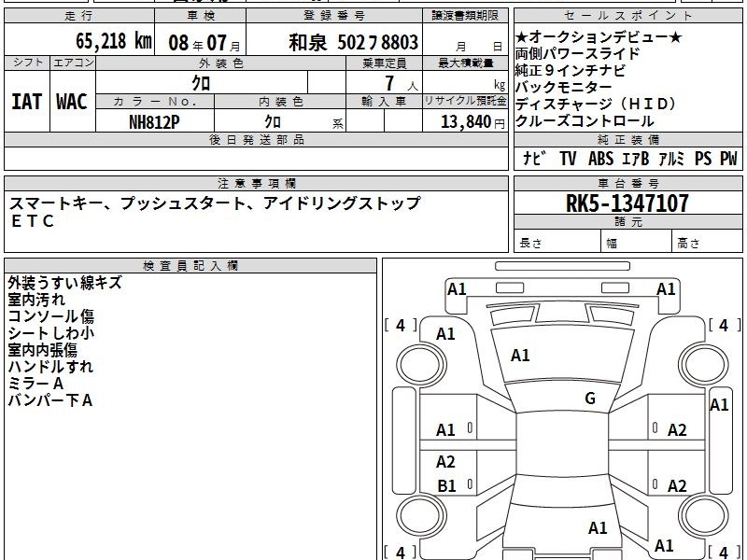Select the 車台番号 header
The height and width of the screenshot is (560, 747).
[x=628, y=183]
